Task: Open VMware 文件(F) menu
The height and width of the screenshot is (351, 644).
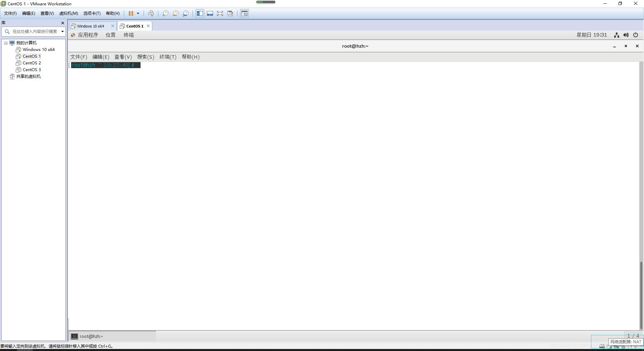Action: (x=10, y=13)
